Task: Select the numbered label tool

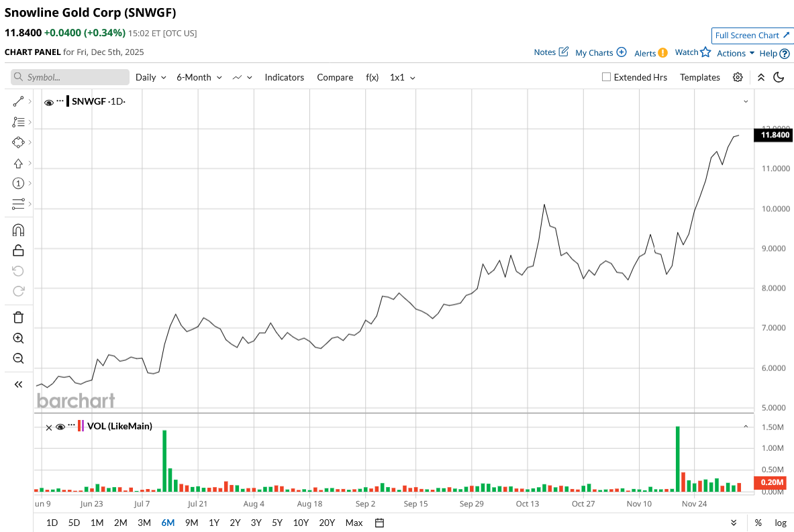Action: (x=18, y=183)
